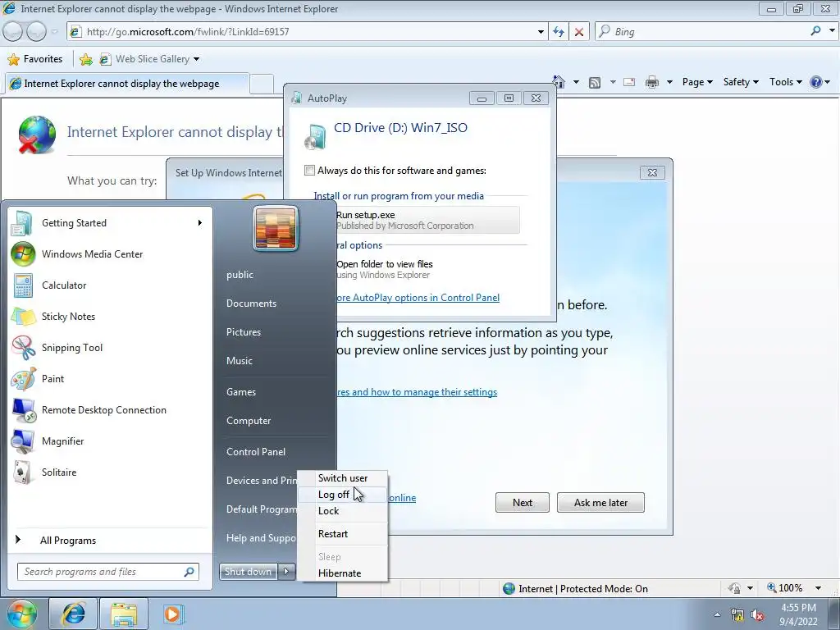Click the network tray icon
Image resolution: width=840 pixels, height=630 pixels.
(737, 615)
